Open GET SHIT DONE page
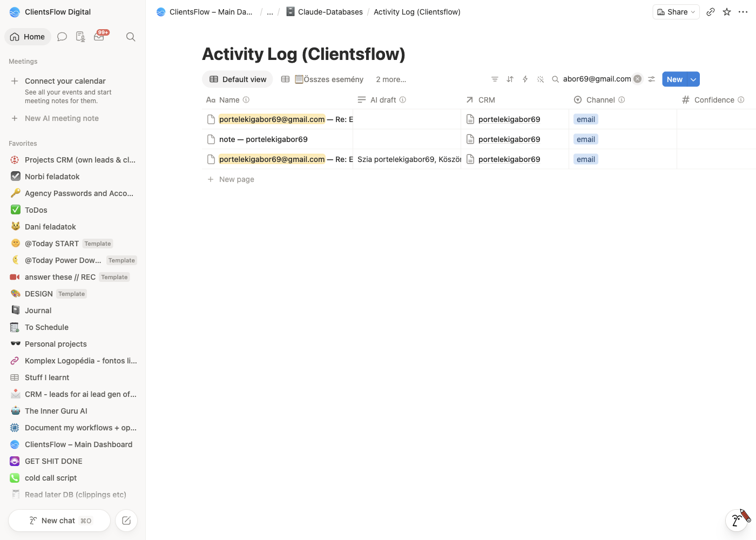The image size is (756, 540). click(x=73, y=461)
